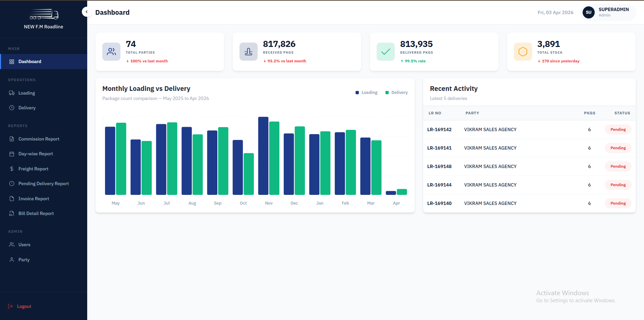Click the truck logo in the sidebar

pos(44,15)
